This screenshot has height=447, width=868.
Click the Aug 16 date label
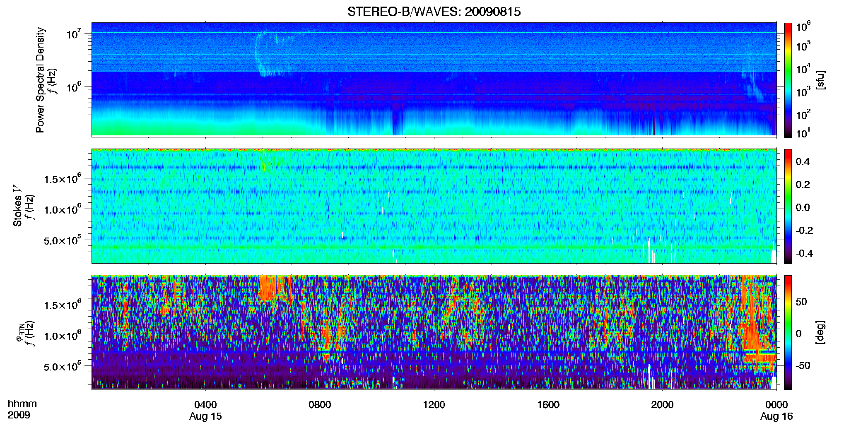pyautogui.click(x=776, y=416)
